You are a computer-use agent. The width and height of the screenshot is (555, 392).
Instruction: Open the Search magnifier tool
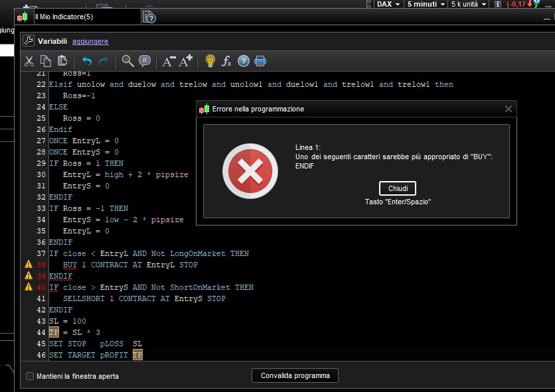[x=127, y=61]
